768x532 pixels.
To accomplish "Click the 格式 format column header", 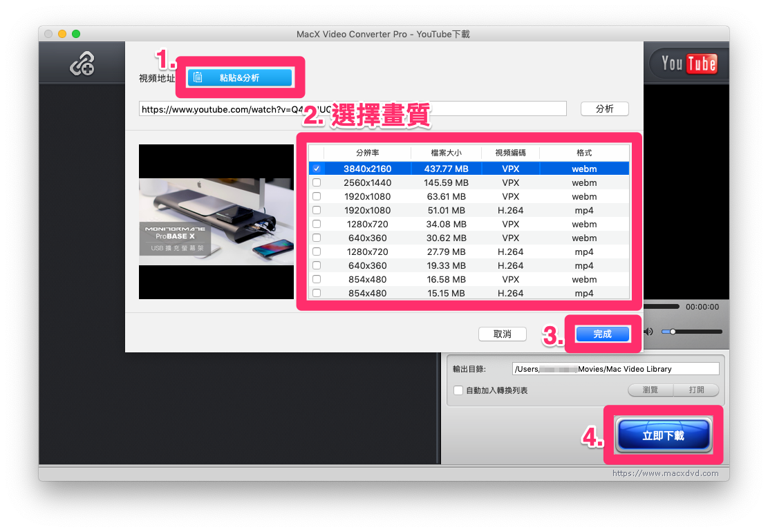I will click(584, 153).
